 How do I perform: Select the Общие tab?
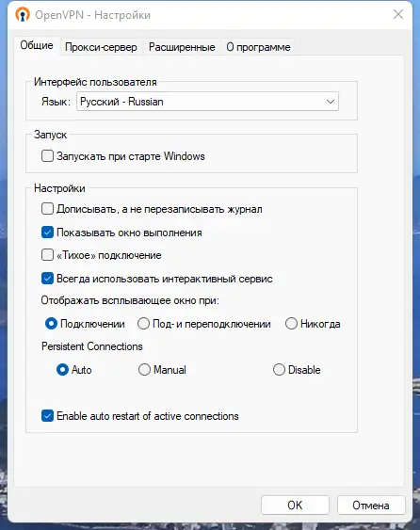37,45
